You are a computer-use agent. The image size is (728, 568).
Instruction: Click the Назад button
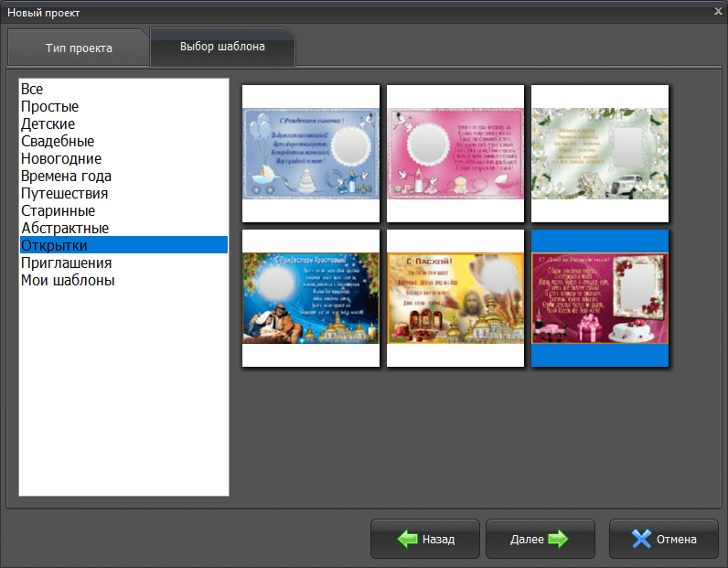point(425,539)
